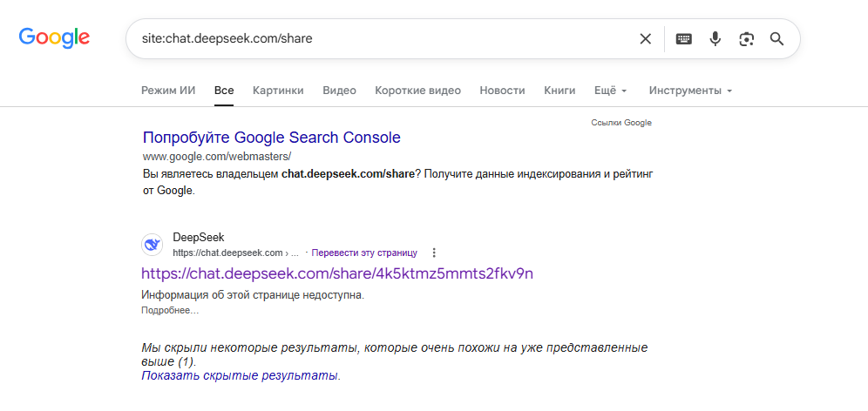The height and width of the screenshot is (411, 868).
Task: Open Google Lens image search icon
Action: (x=746, y=38)
